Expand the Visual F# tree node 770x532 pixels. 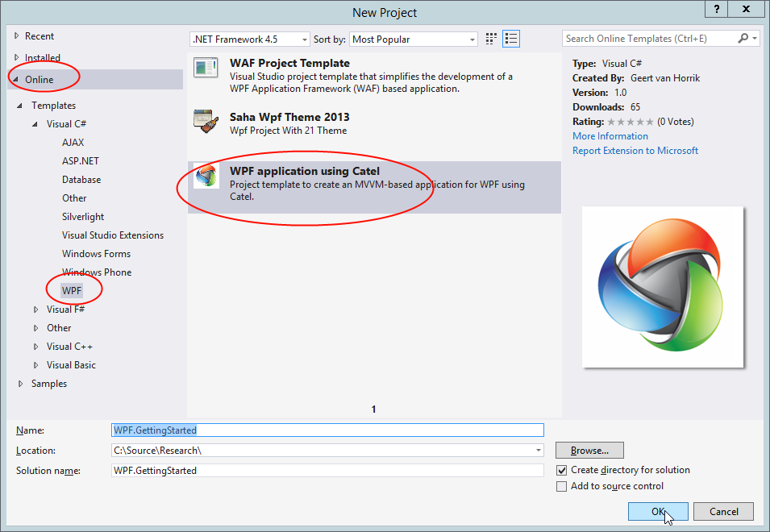click(35, 310)
